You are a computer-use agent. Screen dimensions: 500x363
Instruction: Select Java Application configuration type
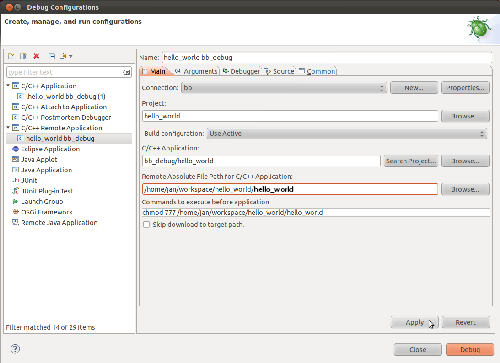pyautogui.click(x=47, y=170)
